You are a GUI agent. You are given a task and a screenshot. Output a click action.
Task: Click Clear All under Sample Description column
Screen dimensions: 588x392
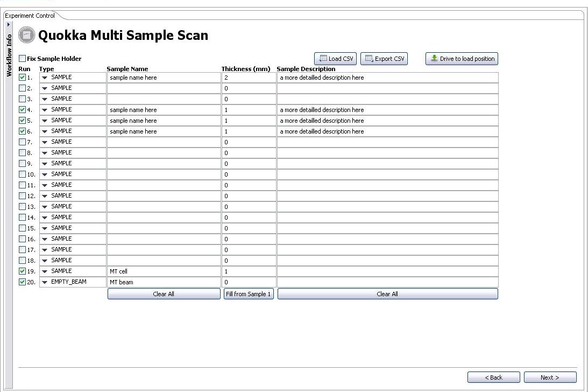(x=387, y=294)
